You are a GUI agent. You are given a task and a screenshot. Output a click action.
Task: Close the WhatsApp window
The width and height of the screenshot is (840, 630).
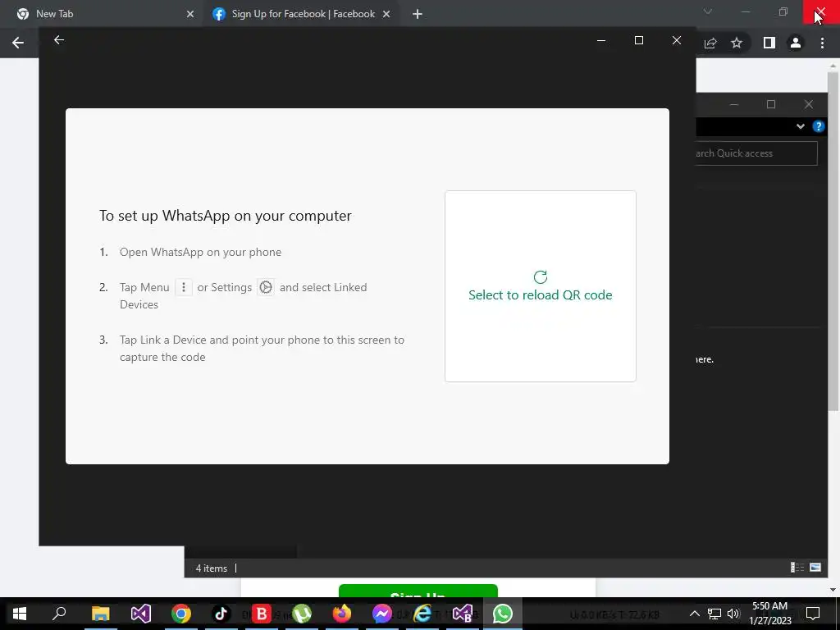coord(677,40)
